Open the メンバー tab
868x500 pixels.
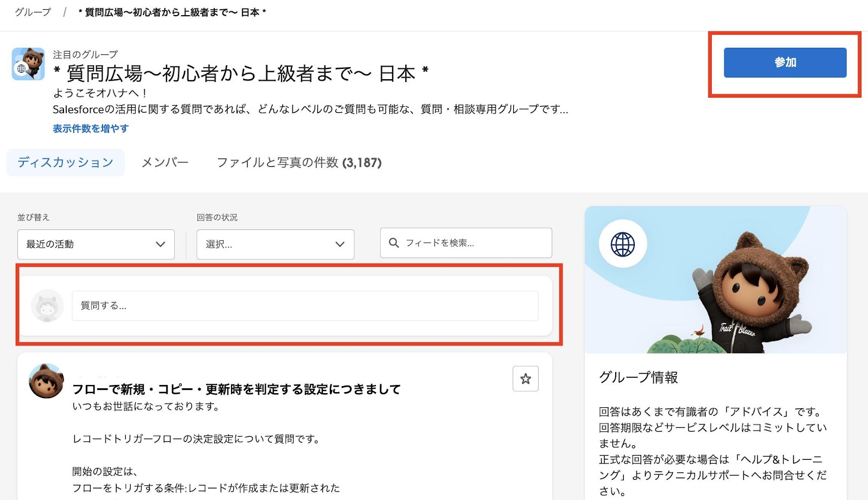click(x=165, y=162)
